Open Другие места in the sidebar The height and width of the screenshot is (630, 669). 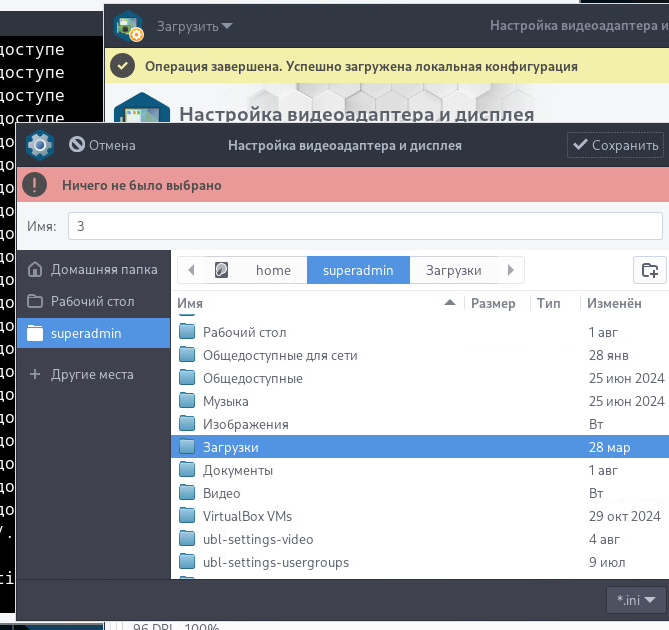tap(93, 375)
